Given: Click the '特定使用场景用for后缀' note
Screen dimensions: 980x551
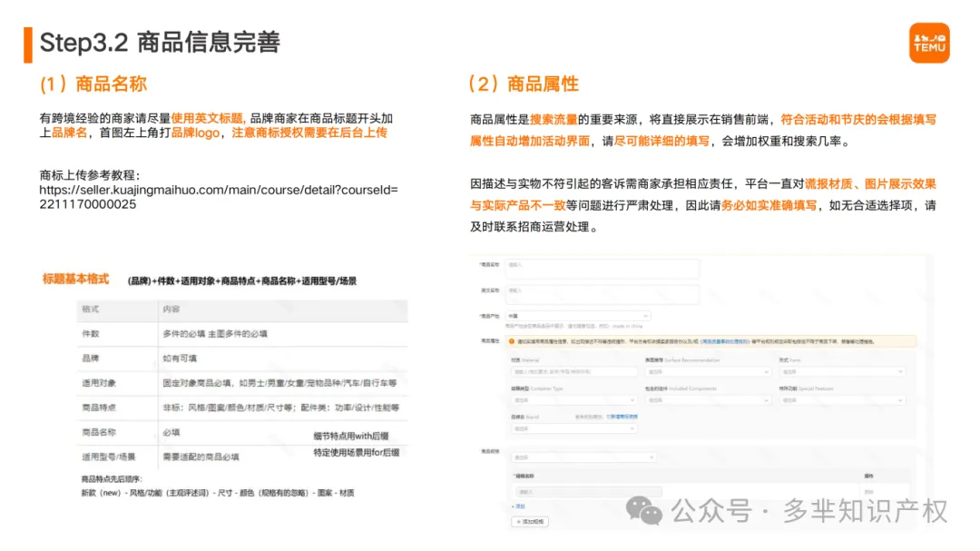Looking at the screenshot, I should click(357, 452).
